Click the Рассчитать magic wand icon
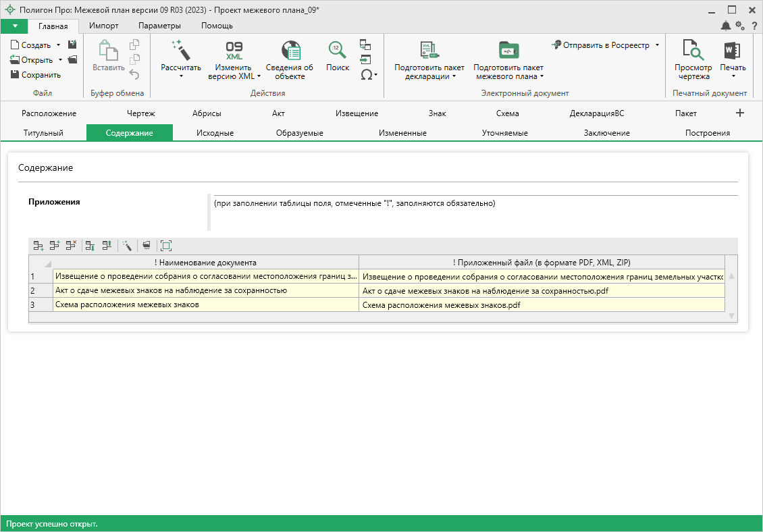 [180, 51]
